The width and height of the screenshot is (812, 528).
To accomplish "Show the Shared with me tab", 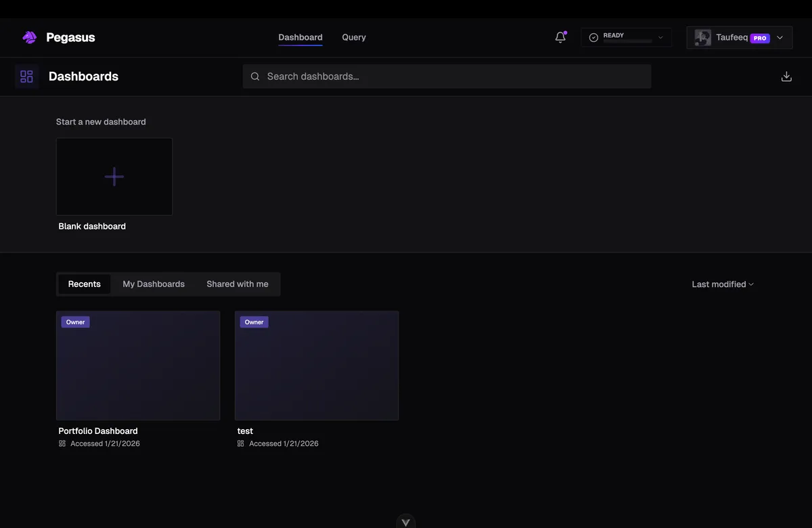I will [x=238, y=284].
